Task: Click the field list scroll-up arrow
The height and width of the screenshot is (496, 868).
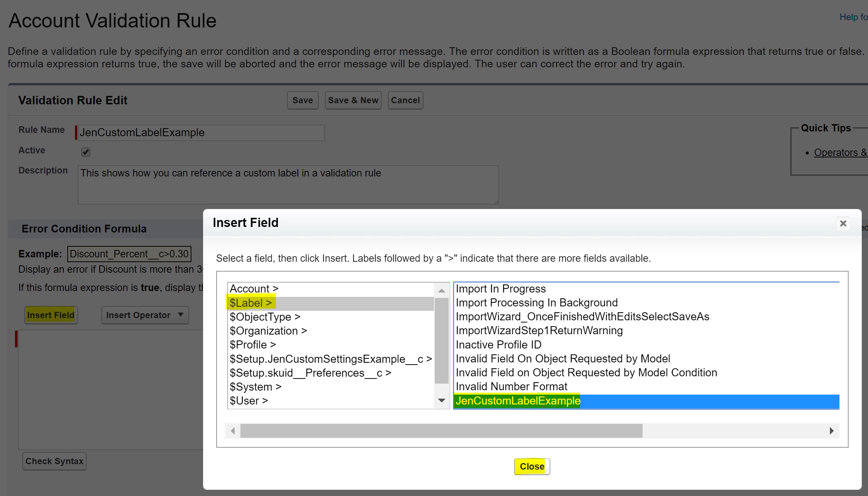Action: (442, 291)
